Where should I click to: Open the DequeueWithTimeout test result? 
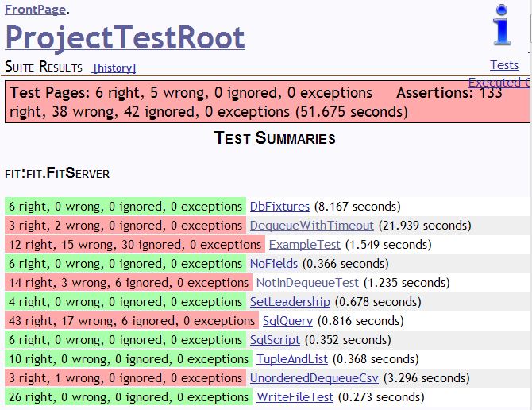coord(312,226)
